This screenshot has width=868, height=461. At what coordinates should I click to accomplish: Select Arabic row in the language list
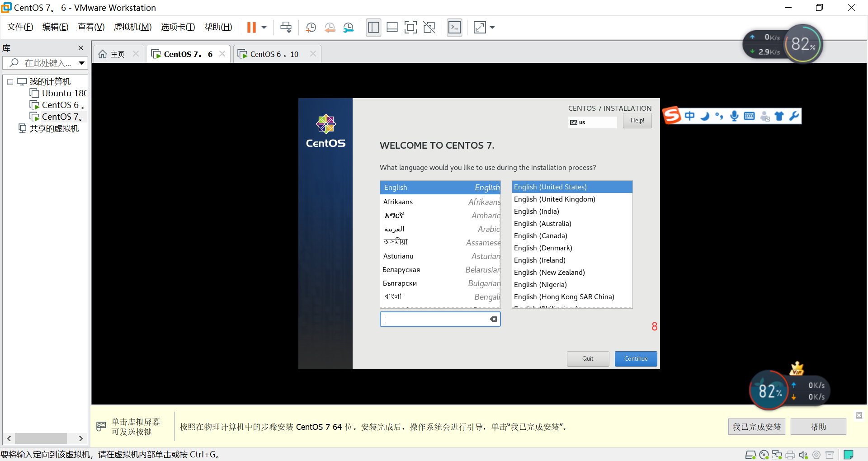click(x=440, y=229)
